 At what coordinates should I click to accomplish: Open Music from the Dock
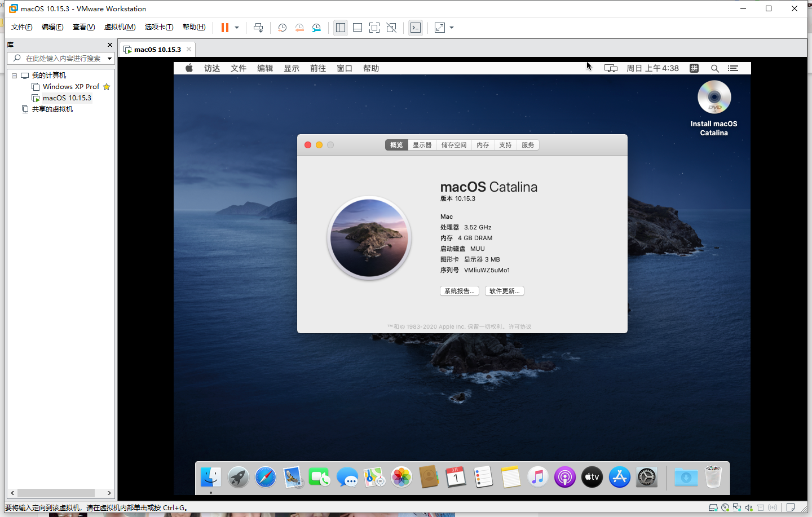(538, 478)
